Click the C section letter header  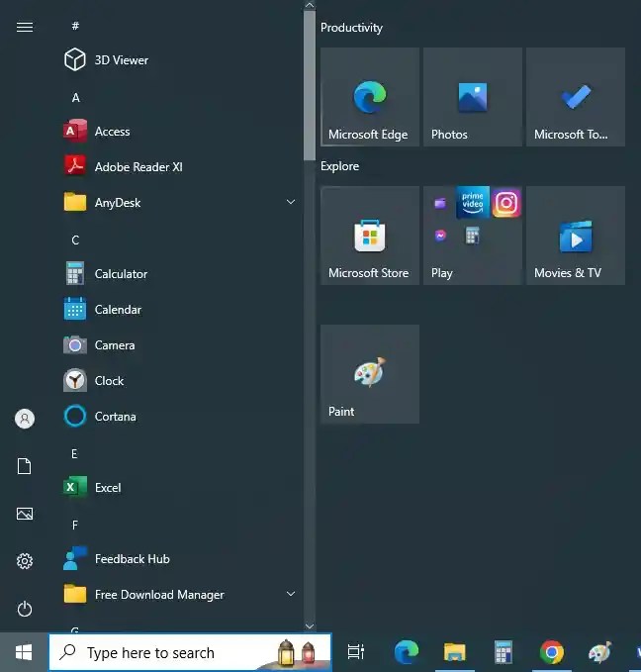[75, 240]
